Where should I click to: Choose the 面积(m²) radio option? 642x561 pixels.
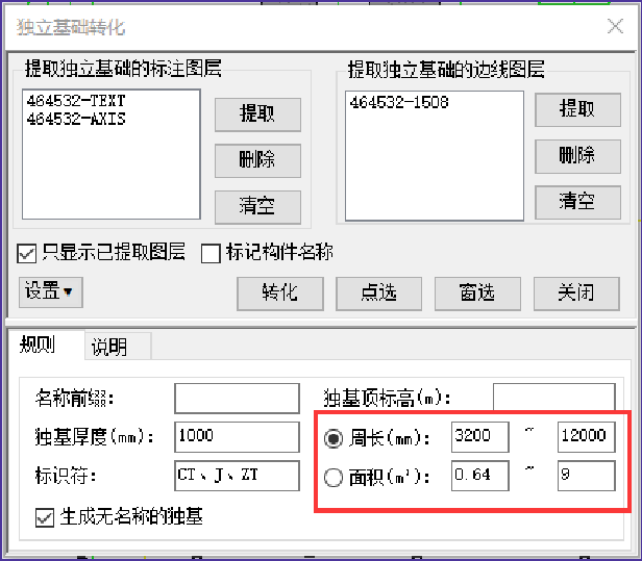pyautogui.click(x=333, y=476)
